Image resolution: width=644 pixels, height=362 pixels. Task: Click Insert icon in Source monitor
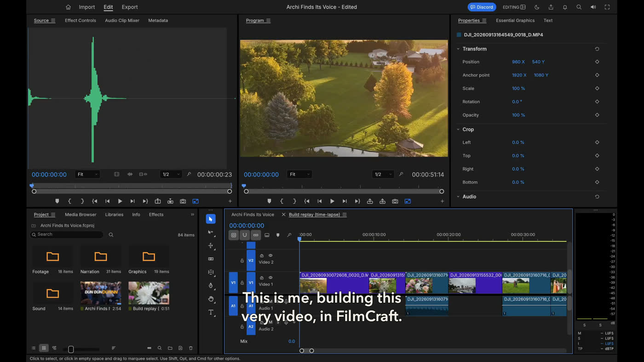158,201
